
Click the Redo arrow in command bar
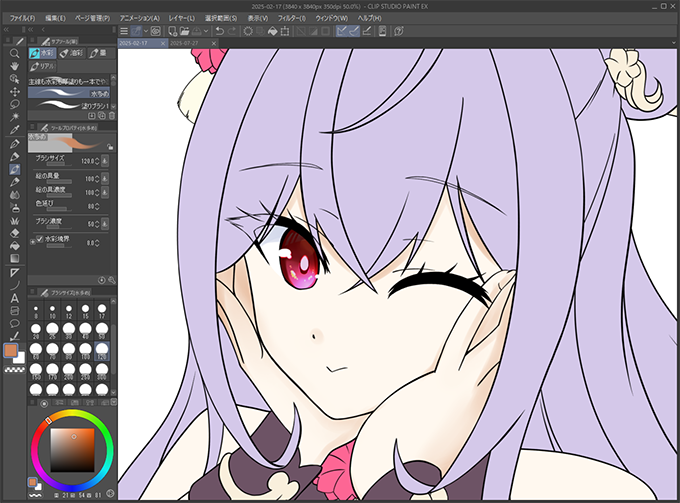[x=232, y=31]
